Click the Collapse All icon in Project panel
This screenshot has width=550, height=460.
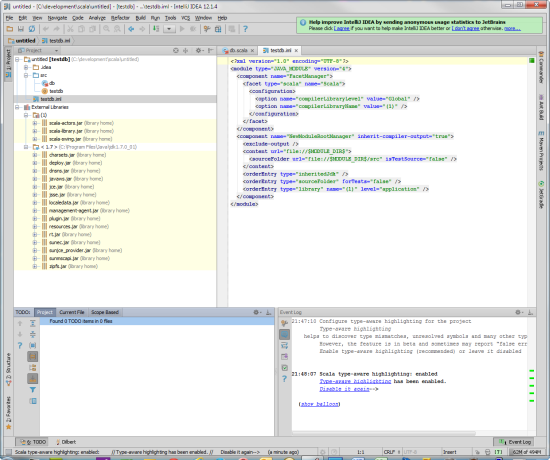tap(186, 51)
